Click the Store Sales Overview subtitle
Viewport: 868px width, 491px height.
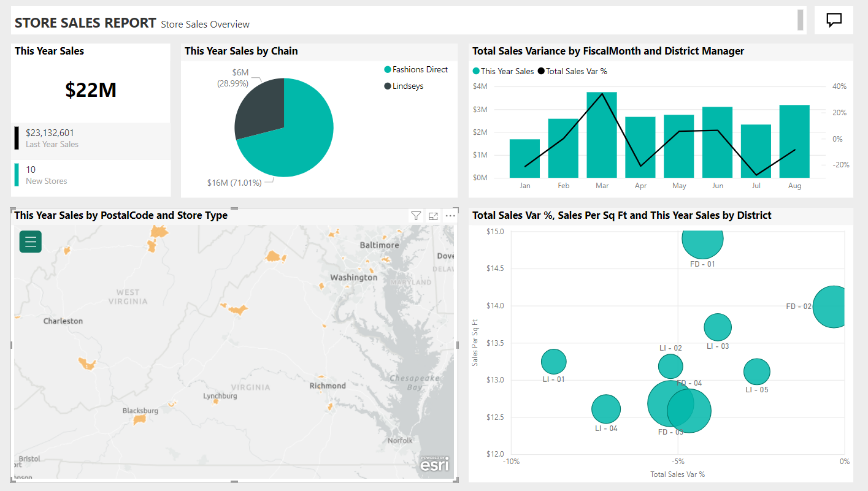coord(205,25)
